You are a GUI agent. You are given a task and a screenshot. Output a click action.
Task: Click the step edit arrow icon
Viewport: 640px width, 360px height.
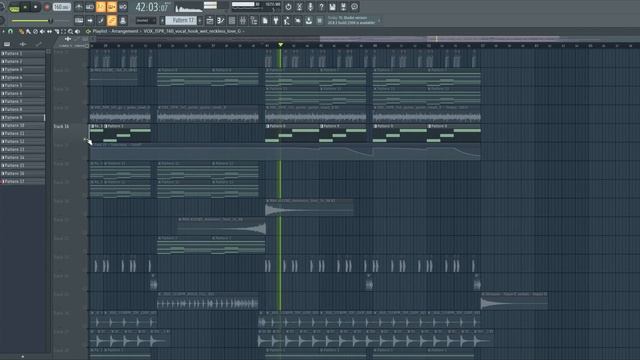pos(90,20)
